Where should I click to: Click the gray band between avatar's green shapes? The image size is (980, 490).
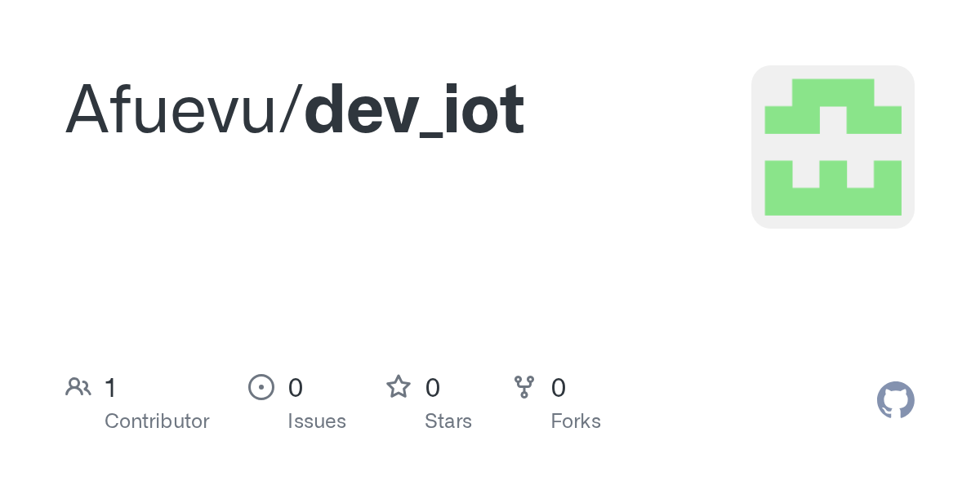pos(832,147)
